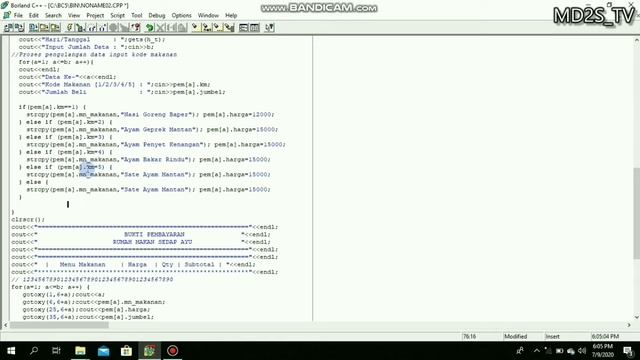Click the Borland C++ taskbar icon

pyautogui.click(x=149, y=351)
